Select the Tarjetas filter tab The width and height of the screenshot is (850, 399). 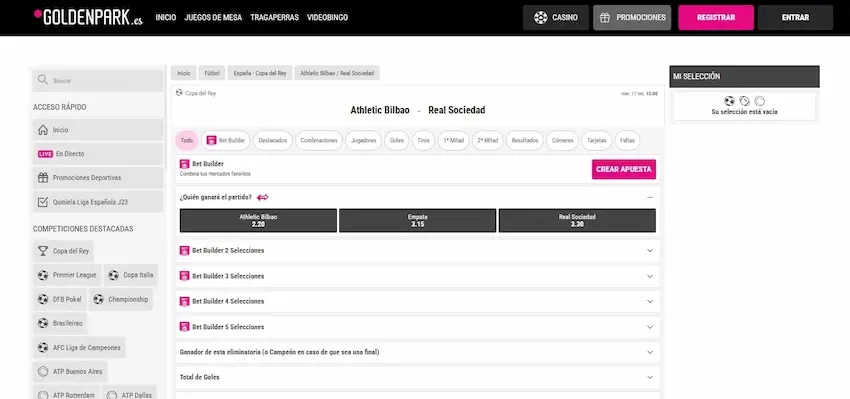tap(597, 140)
